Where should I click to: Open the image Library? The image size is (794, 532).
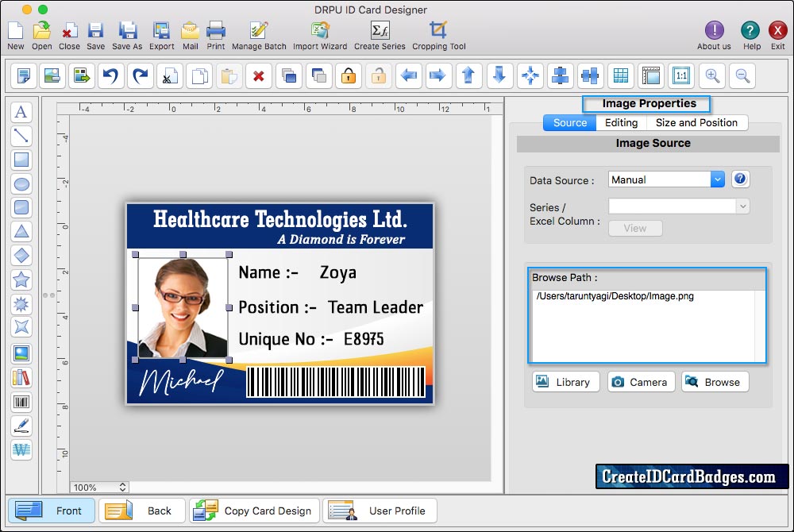coord(565,382)
